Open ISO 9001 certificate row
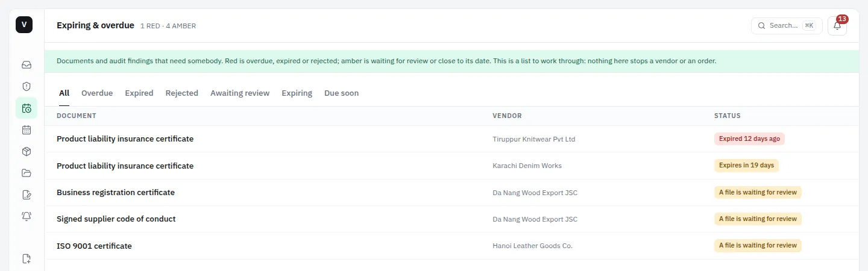Viewport: 868px width, 271px height. 451,246
